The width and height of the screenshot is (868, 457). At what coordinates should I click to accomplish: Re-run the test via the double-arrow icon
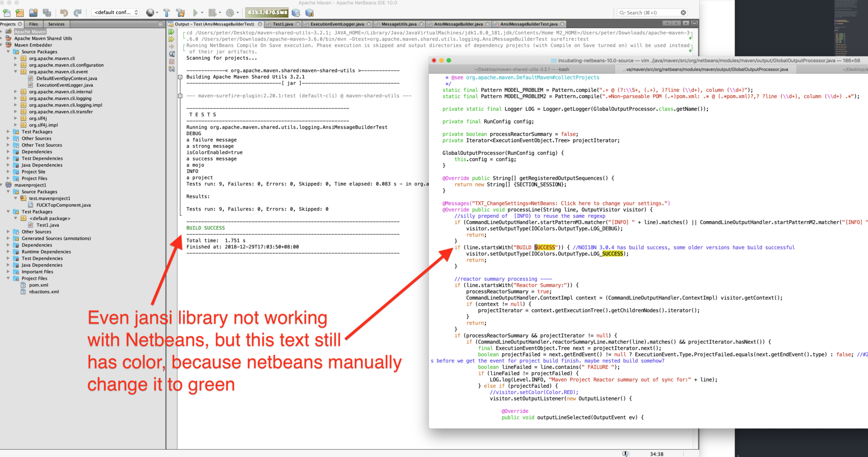pos(171,32)
